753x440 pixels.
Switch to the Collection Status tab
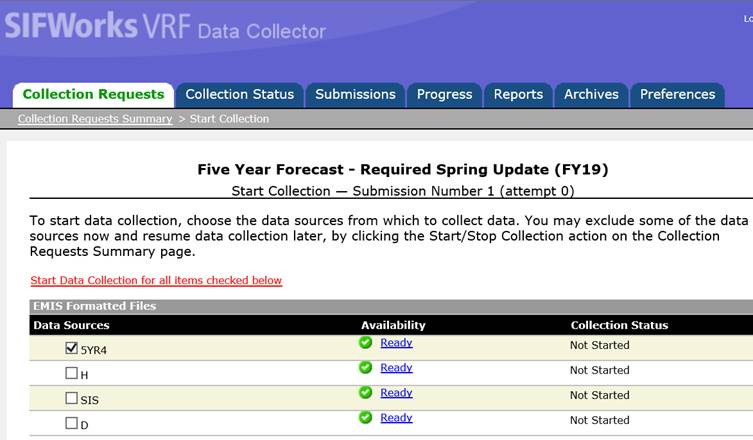(x=240, y=94)
